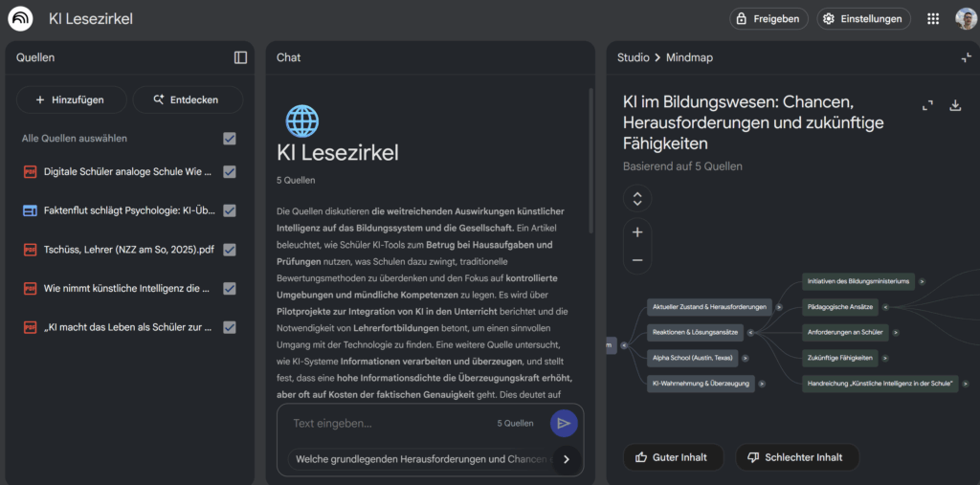This screenshot has width=980, height=485.
Task: Download the mindmap image
Action: pos(954,106)
